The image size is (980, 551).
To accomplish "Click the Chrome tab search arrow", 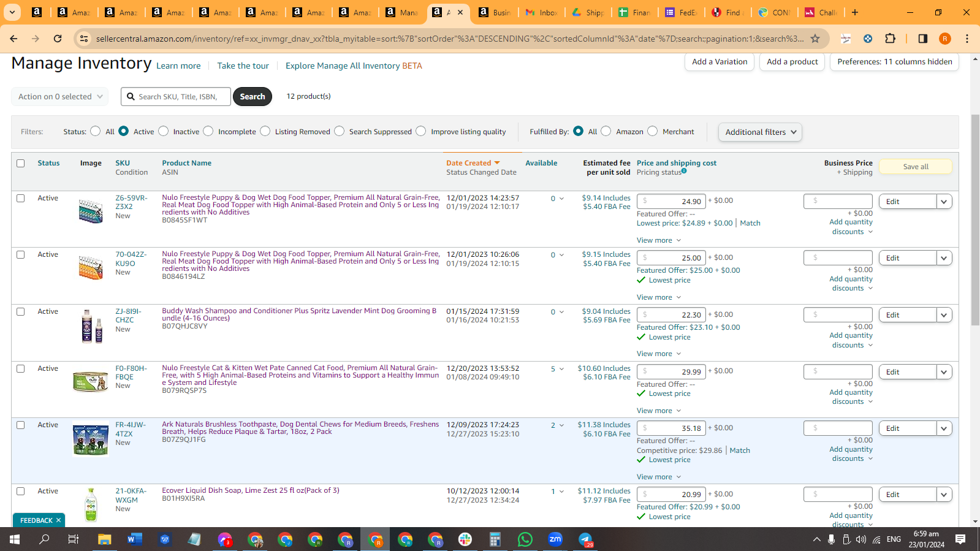I will coord(12,12).
